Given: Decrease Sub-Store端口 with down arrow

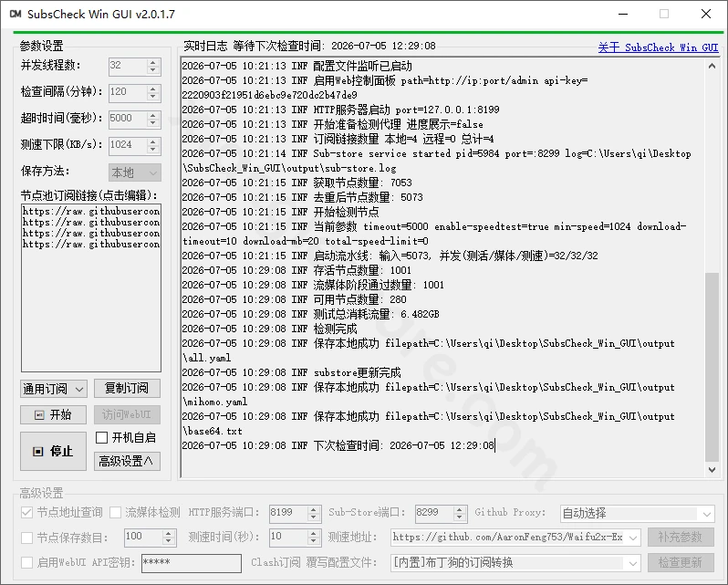Looking at the screenshot, I should pyautogui.click(x=460, y=517).
